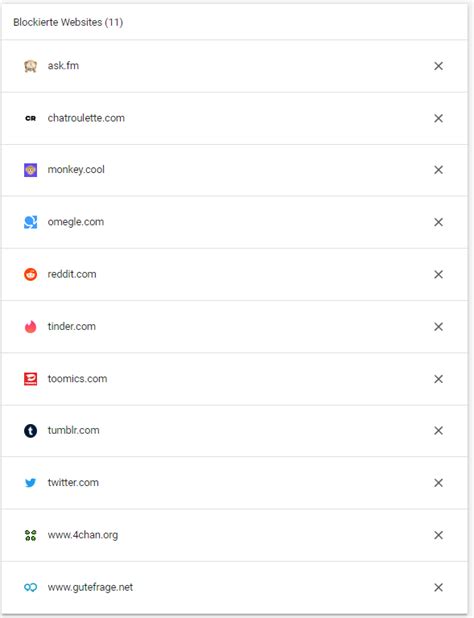The width and height of the screenshot is (474, 618).
Task: Unblock www.4chan.org with the X
Action: point(438,535)
